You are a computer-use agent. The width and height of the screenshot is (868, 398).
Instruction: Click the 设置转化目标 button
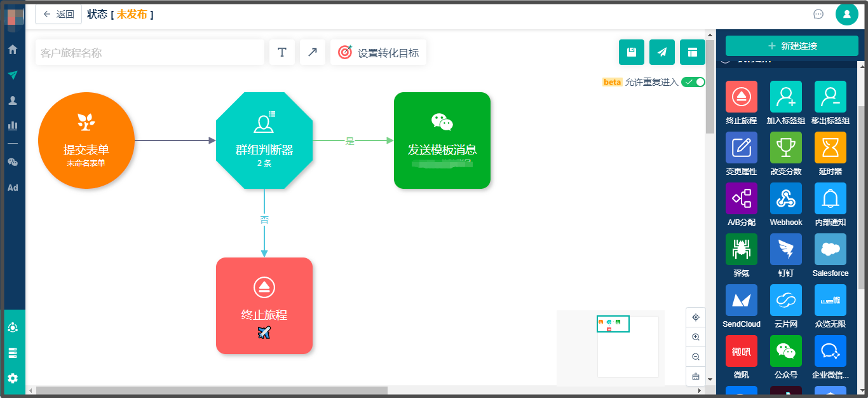[x=379, y=52]
